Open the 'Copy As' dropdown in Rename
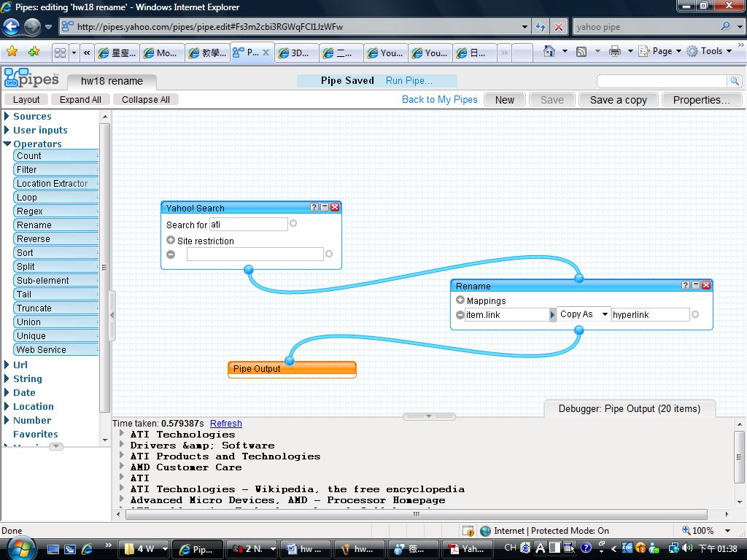This screenshot has height=560, width=747. pyautogui.click(x=584, y=314)
